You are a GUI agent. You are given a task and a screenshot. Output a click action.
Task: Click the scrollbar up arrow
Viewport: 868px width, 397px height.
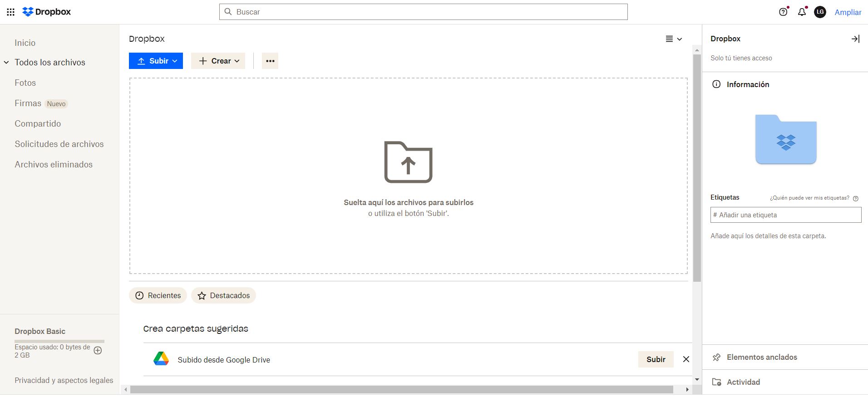(697, 50)
